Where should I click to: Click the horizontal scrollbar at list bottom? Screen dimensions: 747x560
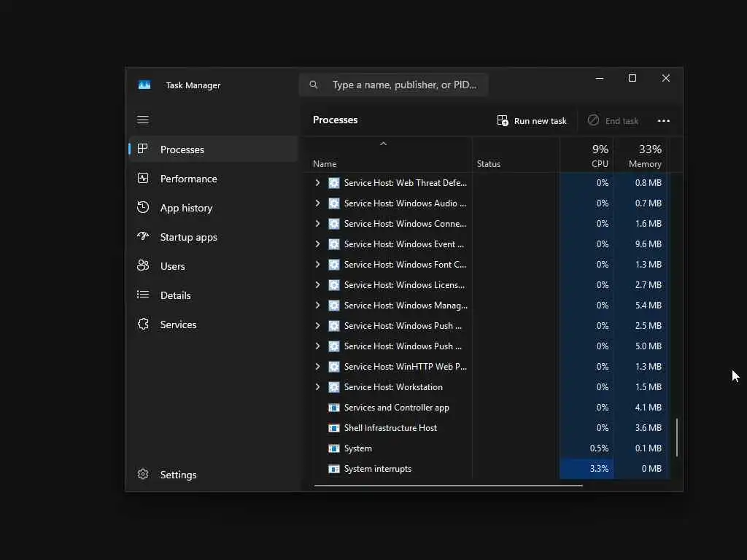tap(449, 486)
